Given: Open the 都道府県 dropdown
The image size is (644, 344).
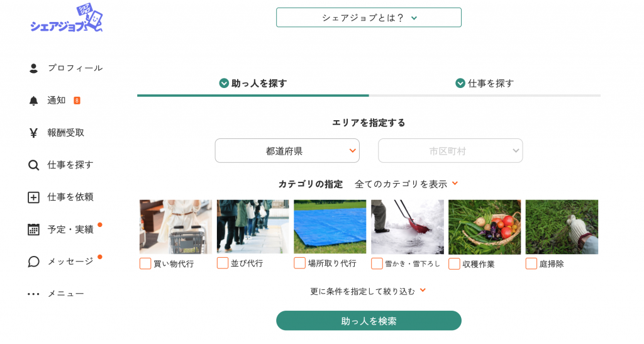Looking at the screenshot, I should pyautogui.click(x=287, y=151).
